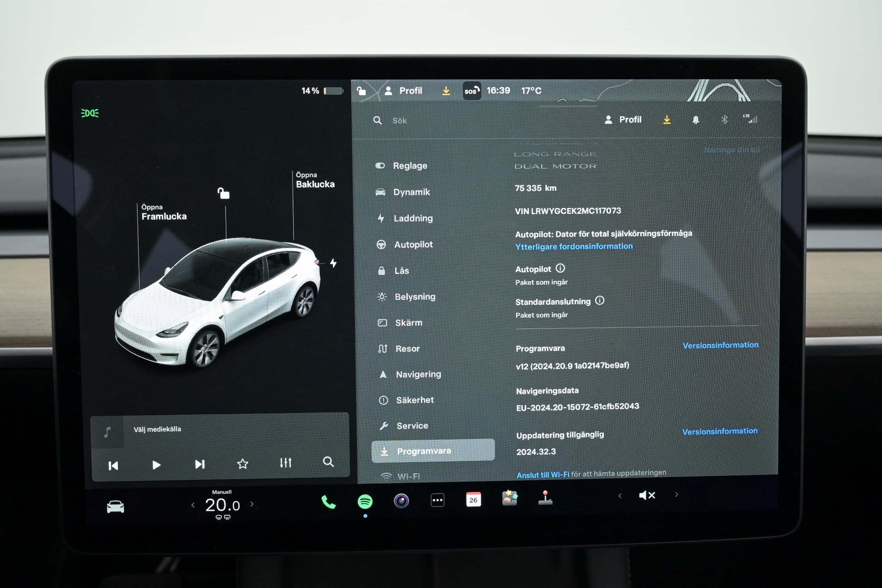Viewport: 882px width, 588px height.
Task: Decrease temperature with left arrow beside 20.0
Action: click(x=193, y=505)
